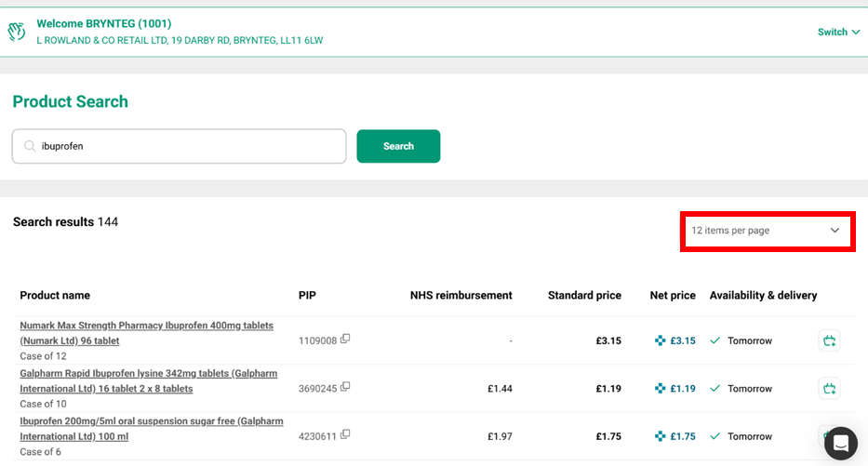Add Galpharm Rapid Ibuprofen lysine to basket
The height and width of the screenshot is (466, 868).
coord(829,389)
